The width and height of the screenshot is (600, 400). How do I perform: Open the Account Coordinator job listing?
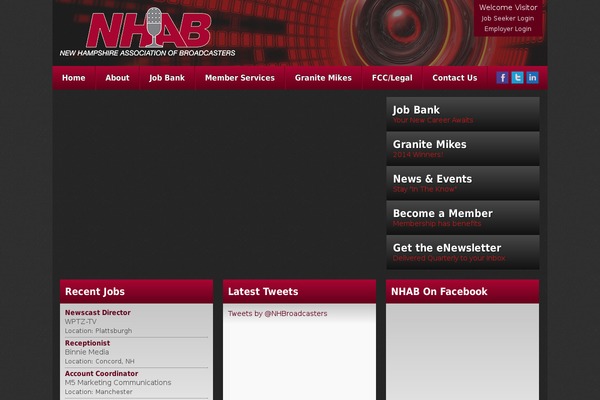[x=101, y=373]
